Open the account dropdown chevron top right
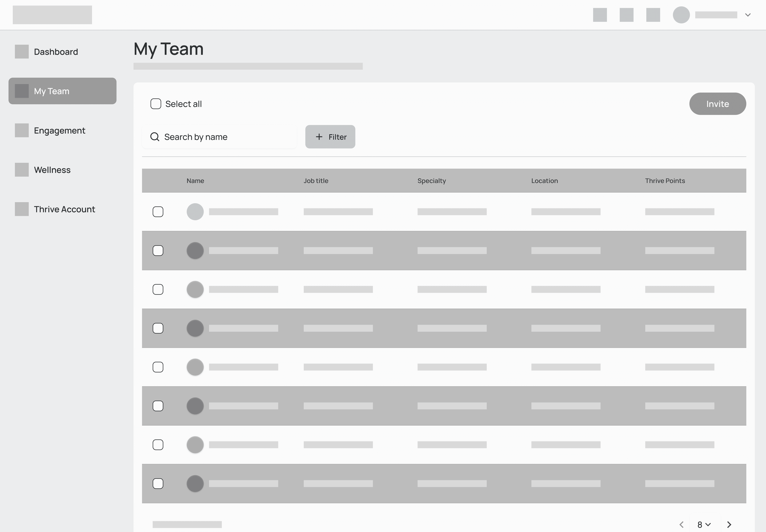Screen dimensions: 766x532 pos(748,15)
